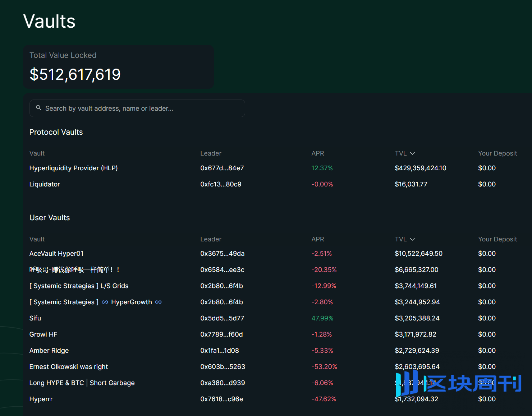532x416 pixels.
Task: Sort Protocol Vaults by TVL chevron
Action: coord(412,153)
